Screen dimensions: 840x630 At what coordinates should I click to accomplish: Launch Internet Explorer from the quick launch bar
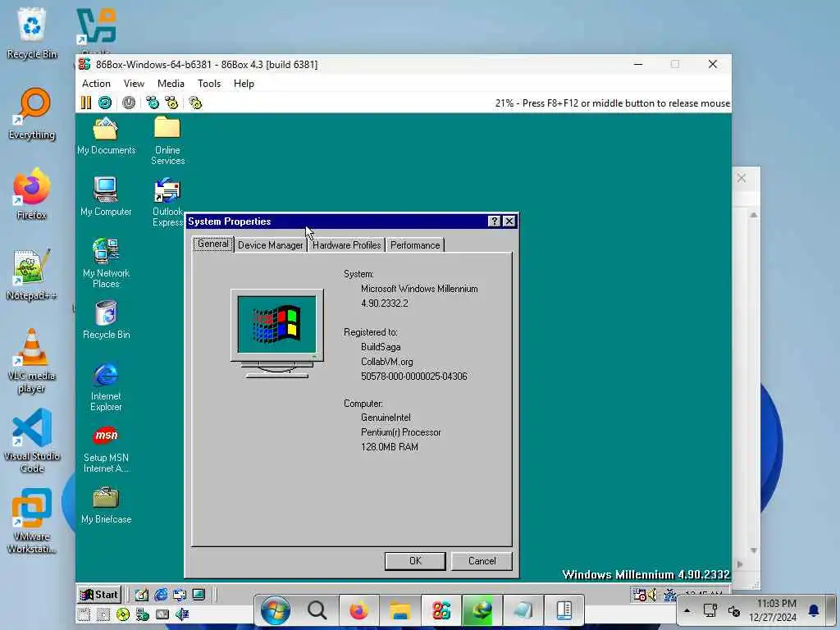(161, 594)
